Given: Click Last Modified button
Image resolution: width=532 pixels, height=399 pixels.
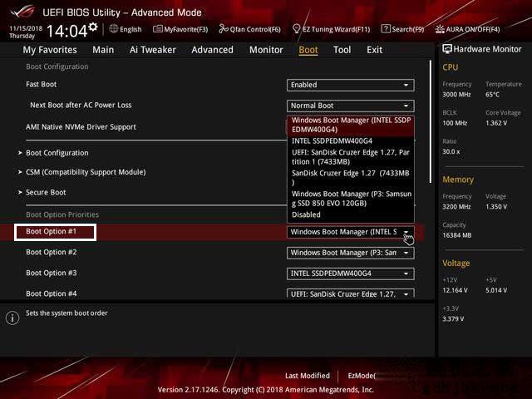Looking at the screenshot, I should pyautogui.click(x=308, y=376).
